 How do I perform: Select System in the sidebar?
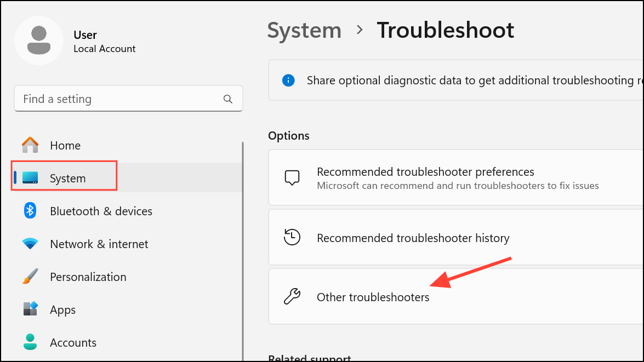(67, 178)
